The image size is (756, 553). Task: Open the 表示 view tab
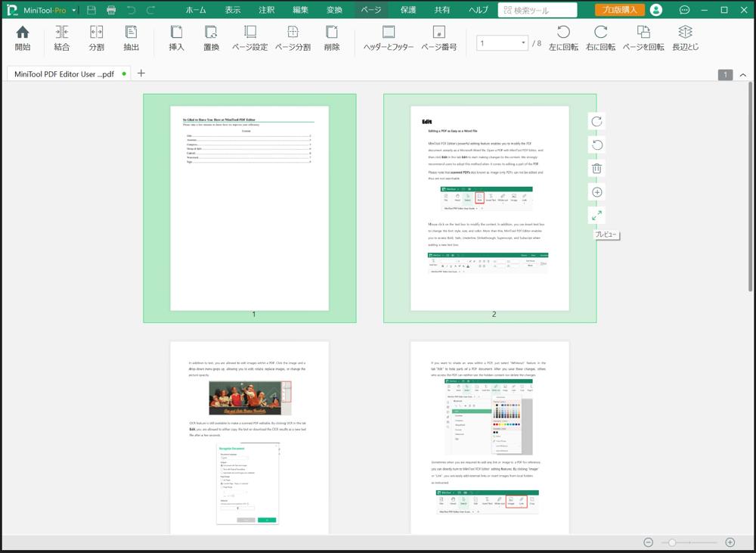click(x=232, y=10)
